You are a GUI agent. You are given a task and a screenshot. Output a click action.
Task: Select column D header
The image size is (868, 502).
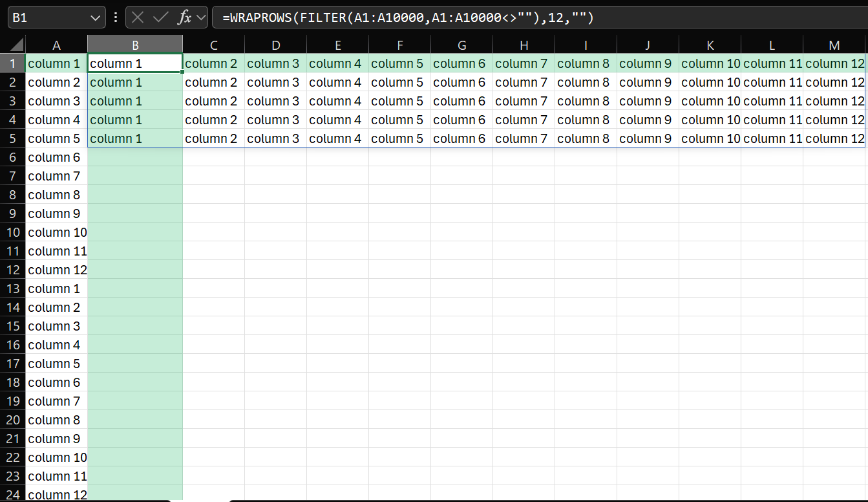(x=276, y=45)
